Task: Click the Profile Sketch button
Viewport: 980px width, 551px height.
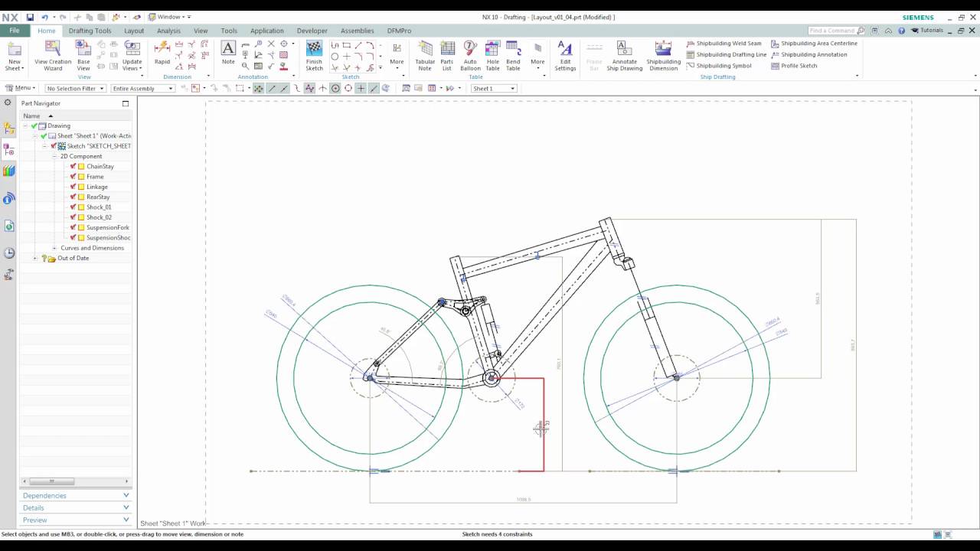Action: (794, 66)
